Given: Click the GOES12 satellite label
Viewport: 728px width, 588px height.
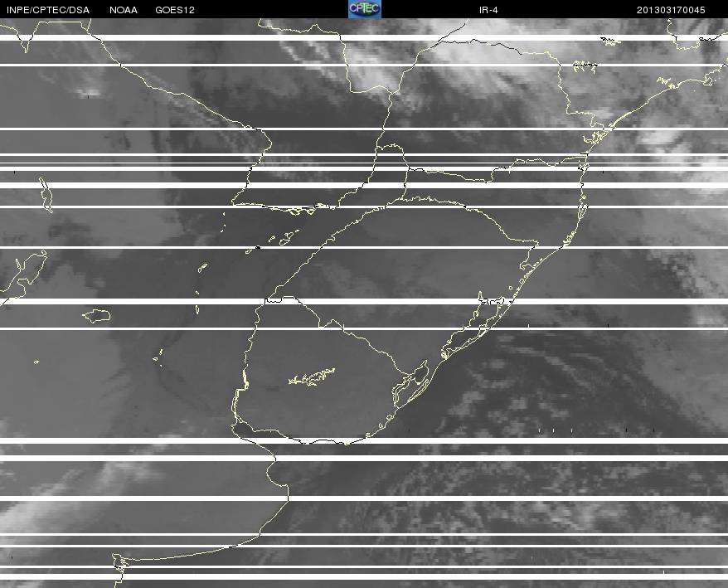Looking at the screenshot, I should point(175,10).
